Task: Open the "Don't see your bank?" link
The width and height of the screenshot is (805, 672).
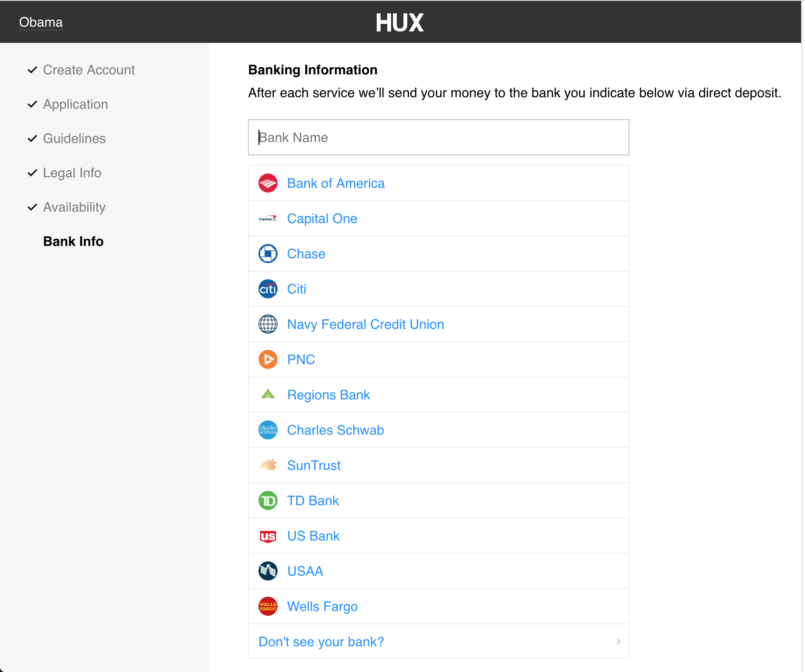Action: coord(321,642)
